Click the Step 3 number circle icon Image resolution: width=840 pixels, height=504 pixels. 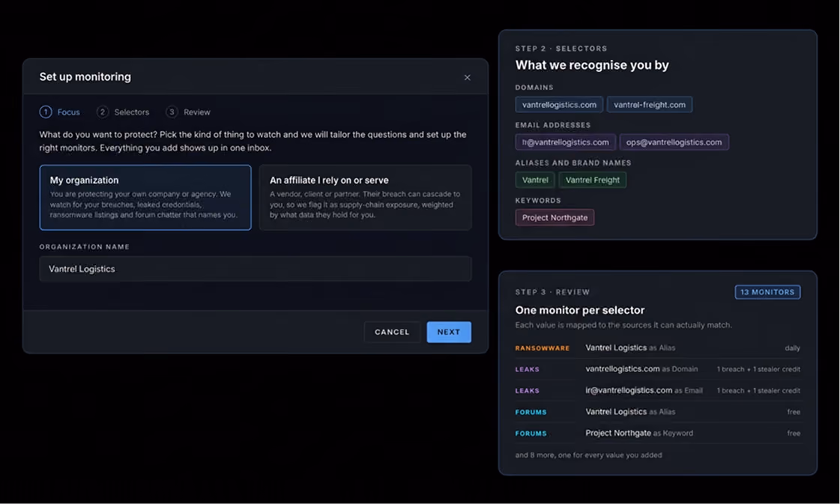pyautogui.click(x=172, y=112)
